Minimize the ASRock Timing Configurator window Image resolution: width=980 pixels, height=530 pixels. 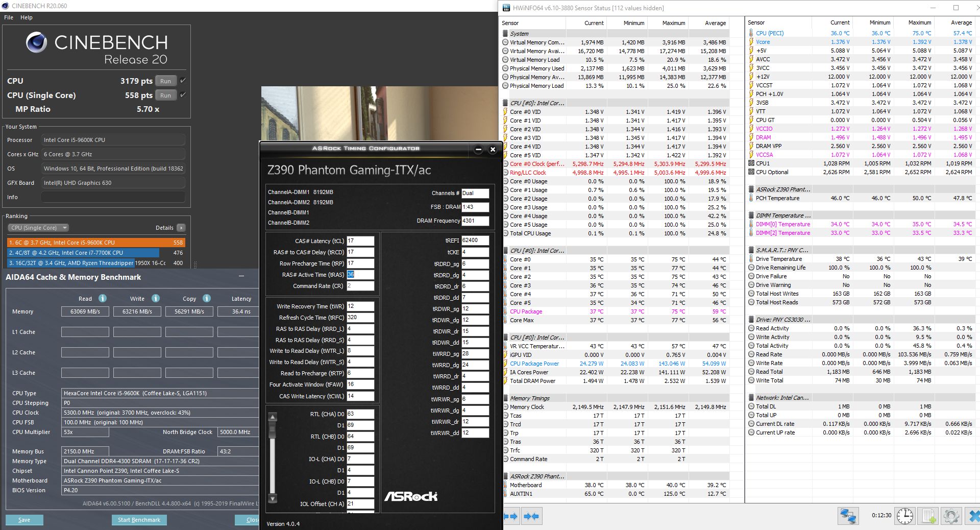[478, 149]
